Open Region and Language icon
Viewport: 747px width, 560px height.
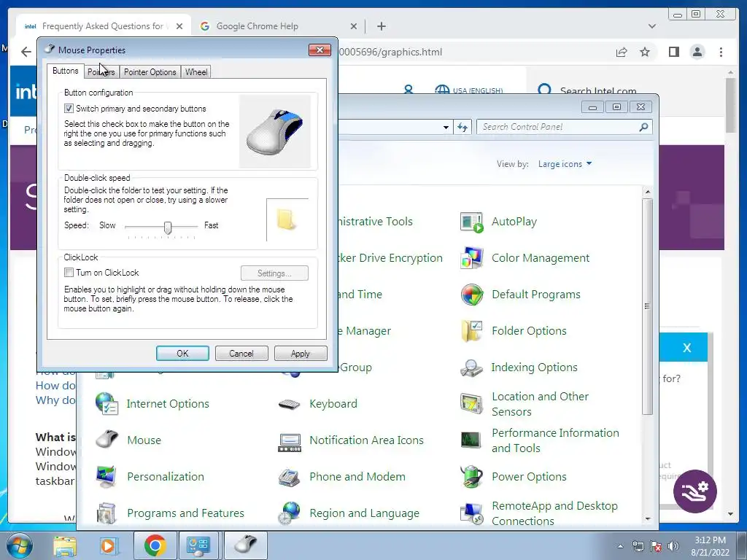(289, 513)
